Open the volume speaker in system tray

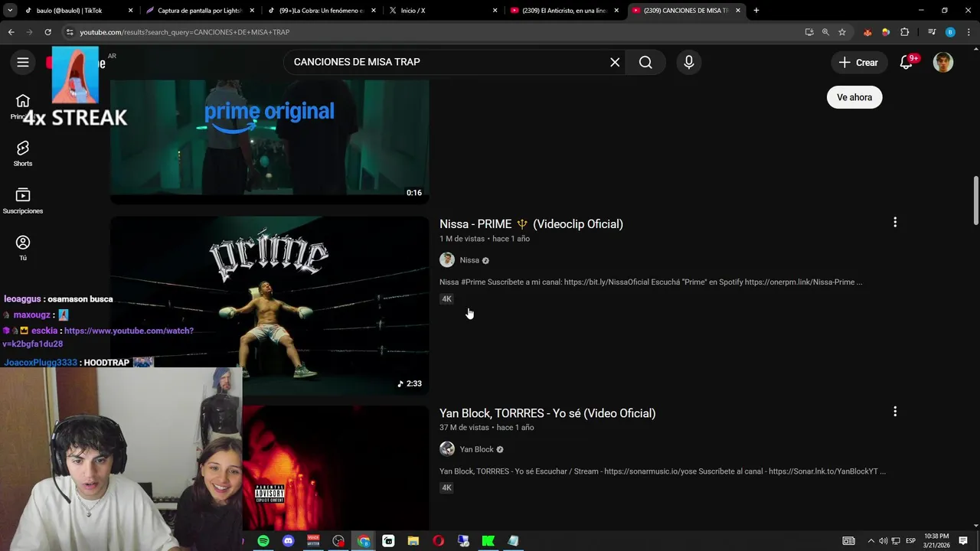point(883,541)
